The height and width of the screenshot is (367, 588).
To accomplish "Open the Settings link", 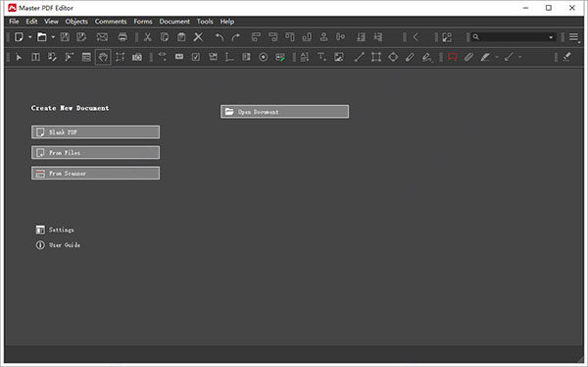I will [x=55, y=230].
